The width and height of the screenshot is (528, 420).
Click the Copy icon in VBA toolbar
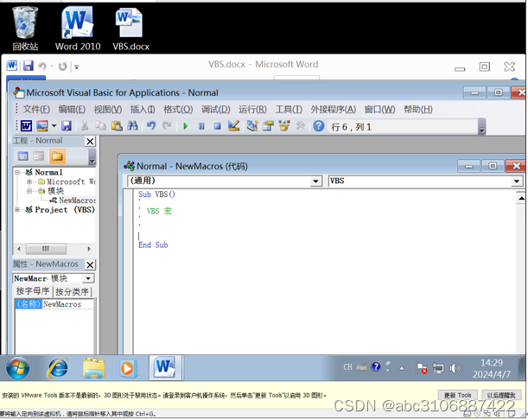[x=101, y=126]
